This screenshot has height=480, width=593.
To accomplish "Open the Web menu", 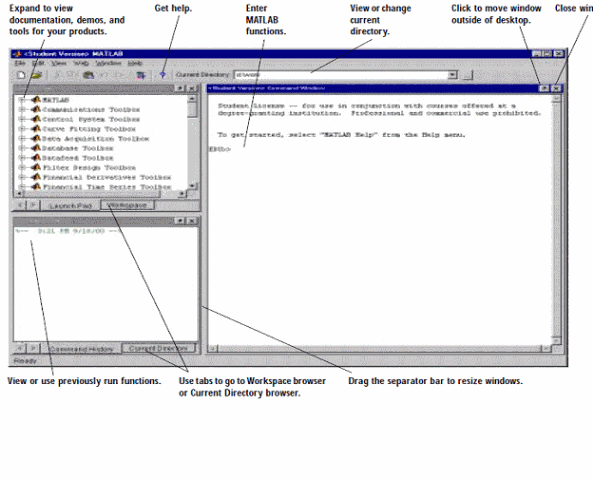I will [x=81, y=63].
